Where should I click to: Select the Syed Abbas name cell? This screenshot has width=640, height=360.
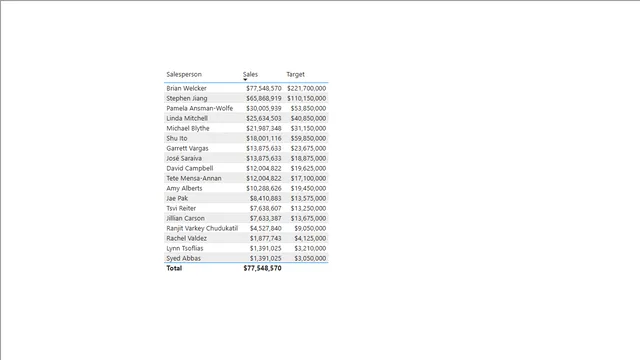(x=183, y=258)
